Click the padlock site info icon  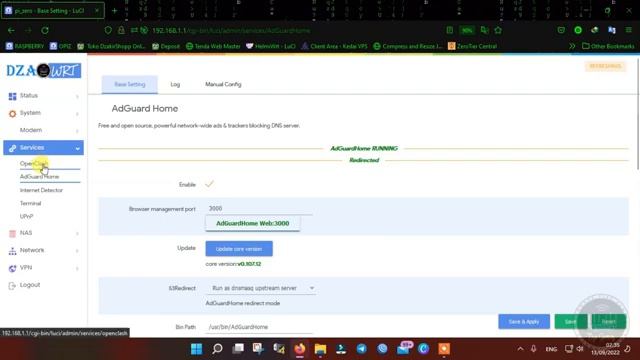121,30
